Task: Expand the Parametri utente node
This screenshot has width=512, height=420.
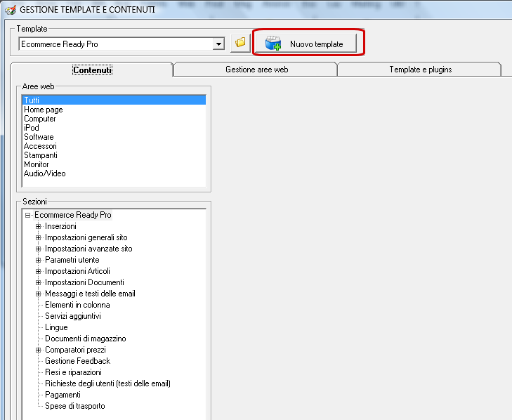Action: [x=38, y=261]
